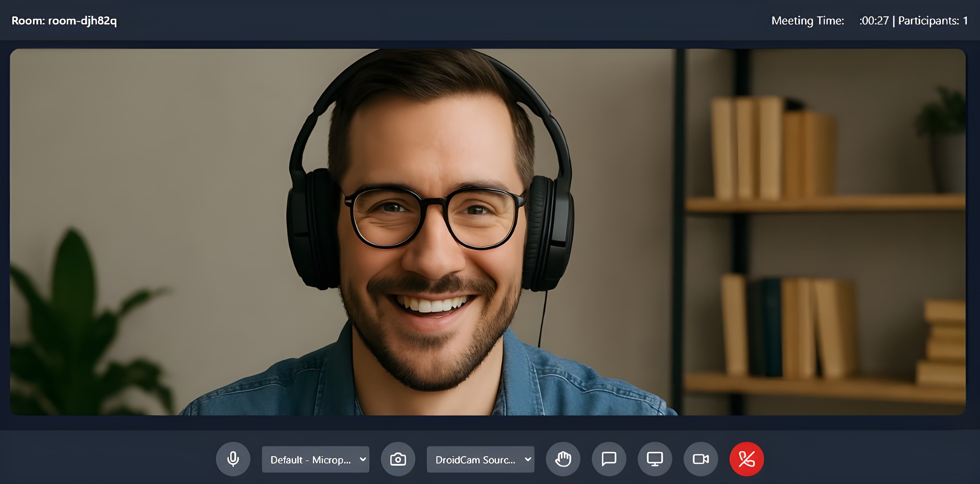Expand the DroidCam Source chevron
Screen dimensions: 980x484
click(x=527, y=459)
